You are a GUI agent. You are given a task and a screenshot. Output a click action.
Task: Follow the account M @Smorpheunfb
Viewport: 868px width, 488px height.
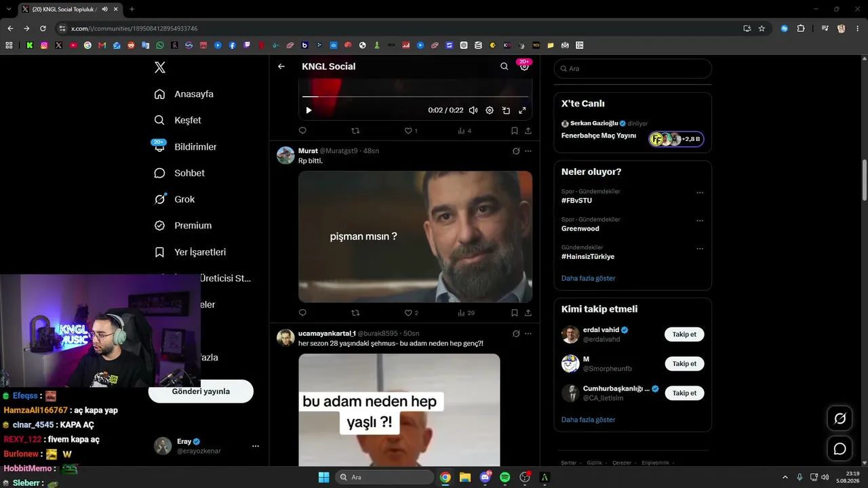tap(684, 363)
